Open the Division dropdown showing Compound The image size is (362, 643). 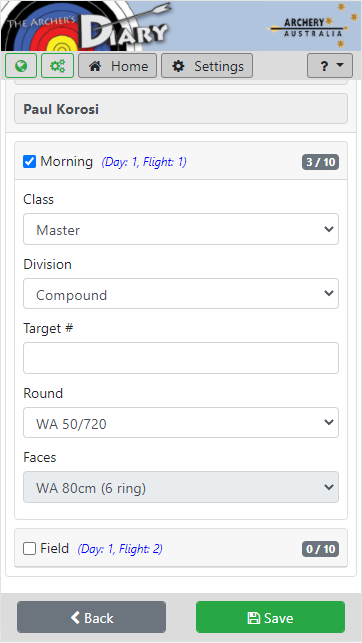[181, 294]
